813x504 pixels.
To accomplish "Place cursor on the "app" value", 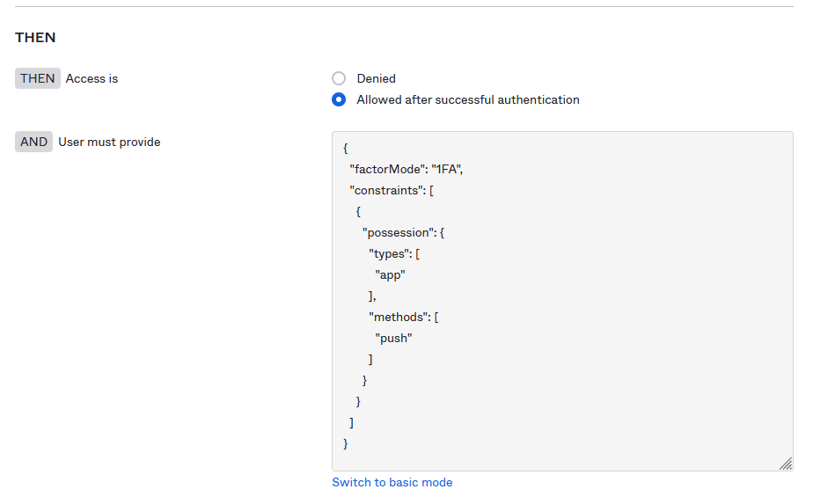I will tap(390, 274).
